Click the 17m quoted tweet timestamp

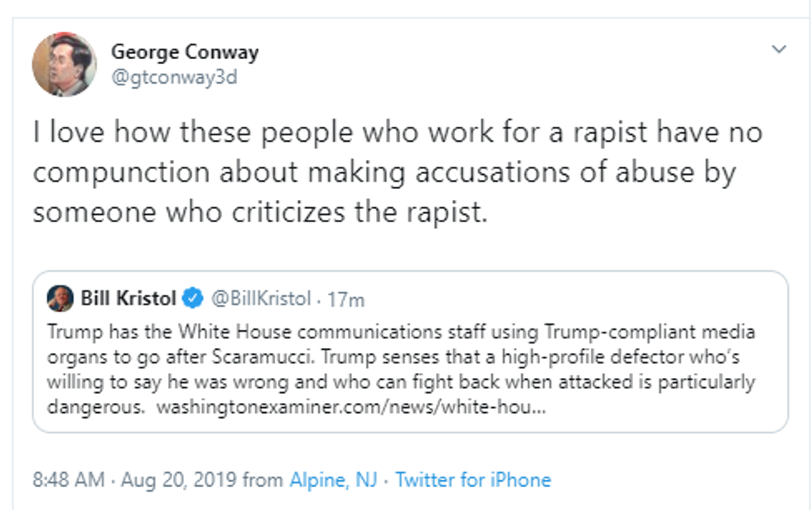pos(346,299)
